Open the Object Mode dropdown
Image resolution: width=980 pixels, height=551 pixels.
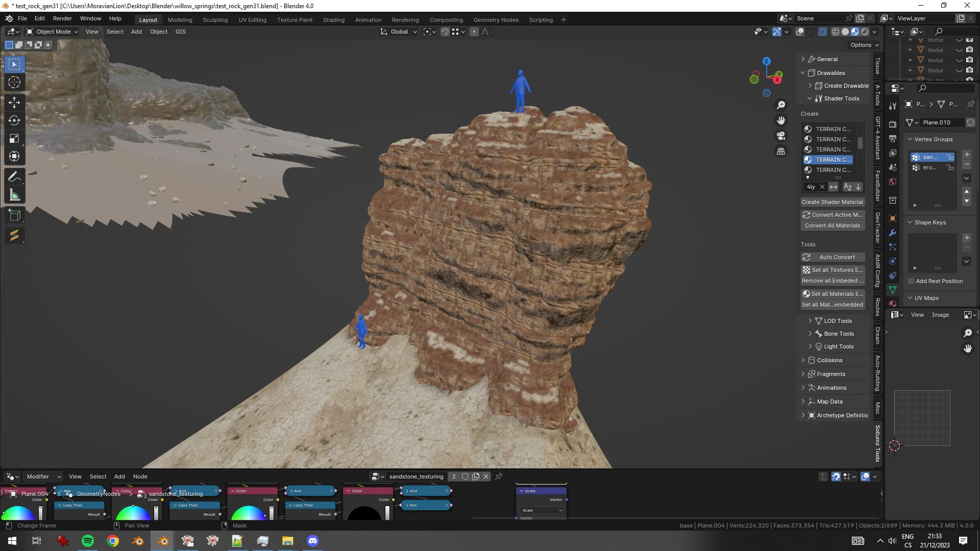click(52, 32)
